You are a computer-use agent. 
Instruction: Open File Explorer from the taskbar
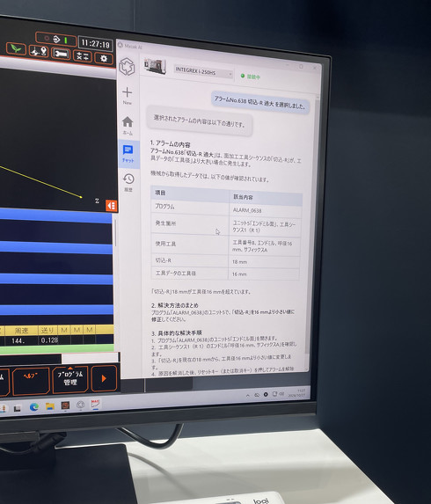pyautogui.click(x=50, y=406)
